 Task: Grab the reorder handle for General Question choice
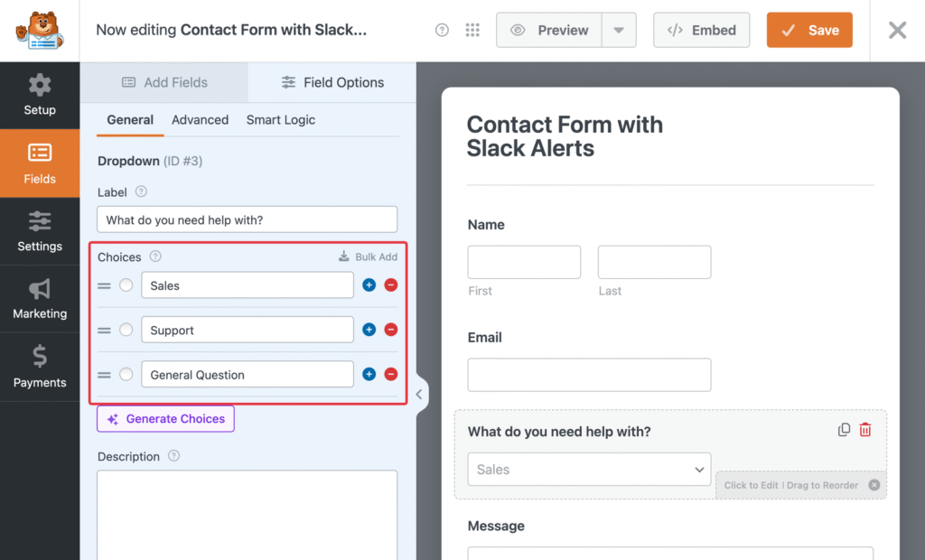click(x=105, y=376)
